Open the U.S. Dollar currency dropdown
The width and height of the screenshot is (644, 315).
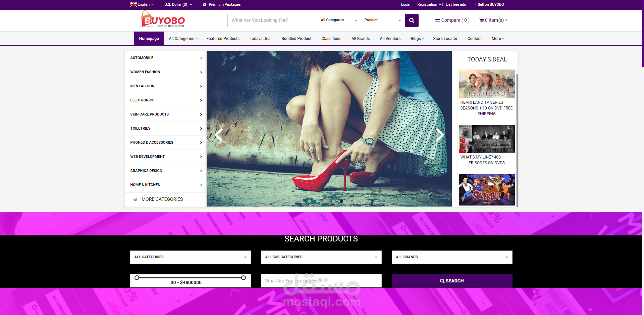(x=178, y=4)
